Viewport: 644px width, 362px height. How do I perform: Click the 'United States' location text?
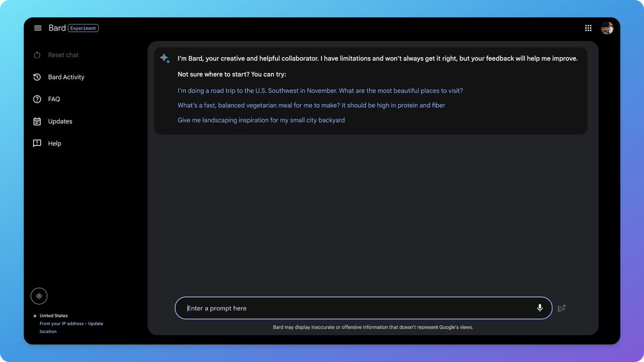pyautogui.click(x=54, y=315)
